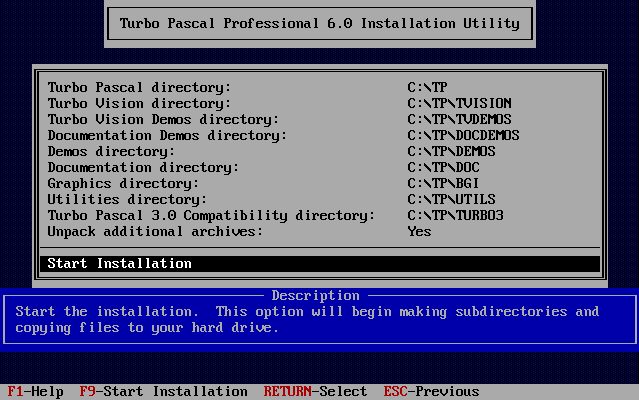Image resolution: width=639 pixels, height=400 pixels.
Task: Click the C:\TP\DOC path value
Action: point(443,167)
